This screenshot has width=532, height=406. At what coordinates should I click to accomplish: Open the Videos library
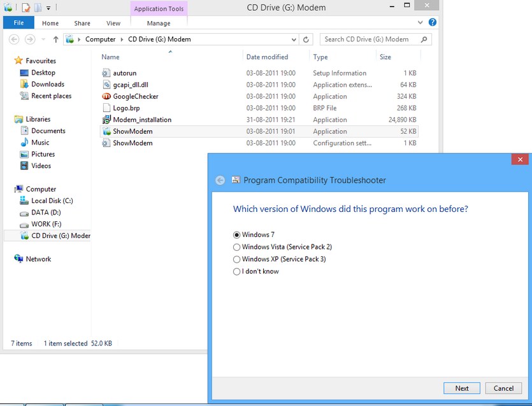coord(41,165)
